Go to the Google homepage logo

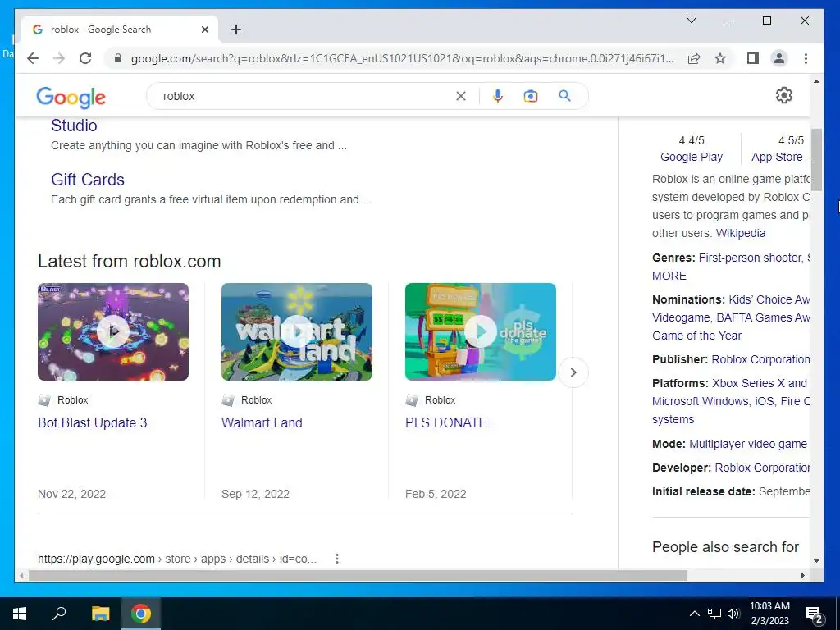(x=71, y=98)
